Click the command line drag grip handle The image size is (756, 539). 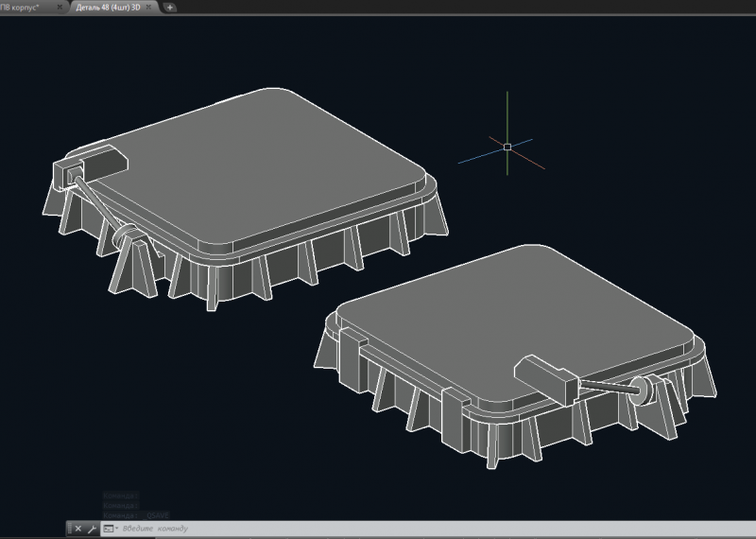69,529
